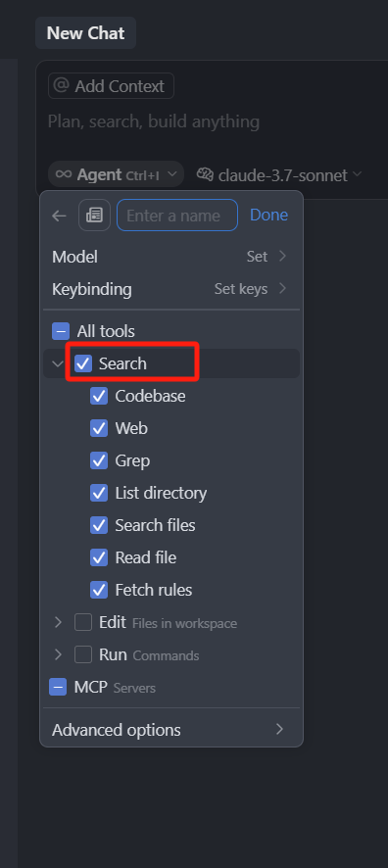This screenshot has height=868, width=388.
Task: Collapse the Search tools group
Action: point(58,363)
